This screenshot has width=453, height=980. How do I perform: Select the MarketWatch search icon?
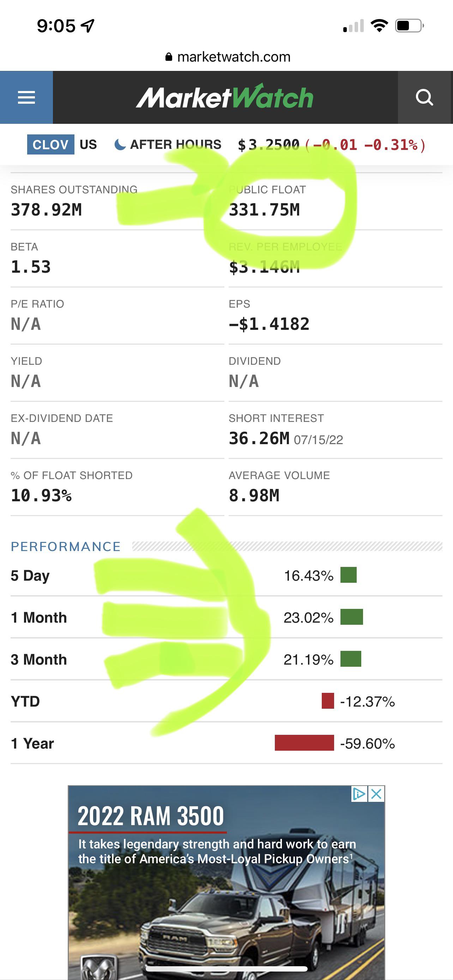click(x=425, y=97)
